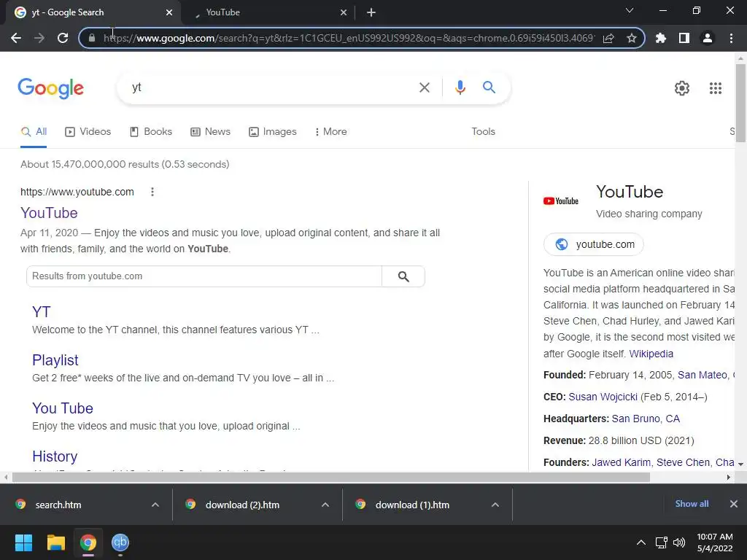
Task: Open the YT sitelink
Action: (x=42, y=312)
